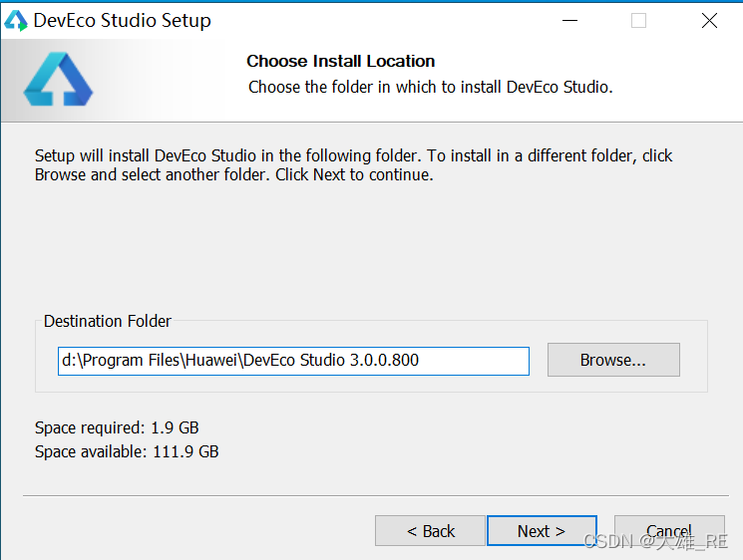Click the 'Destination Folder' group label
Screen dimensions: 743x560
pyautogui.click(x=108, y=321)
